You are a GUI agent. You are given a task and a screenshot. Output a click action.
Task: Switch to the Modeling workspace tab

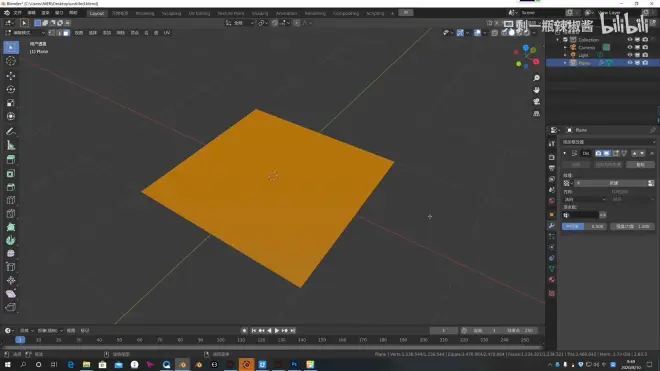point(145,13)
